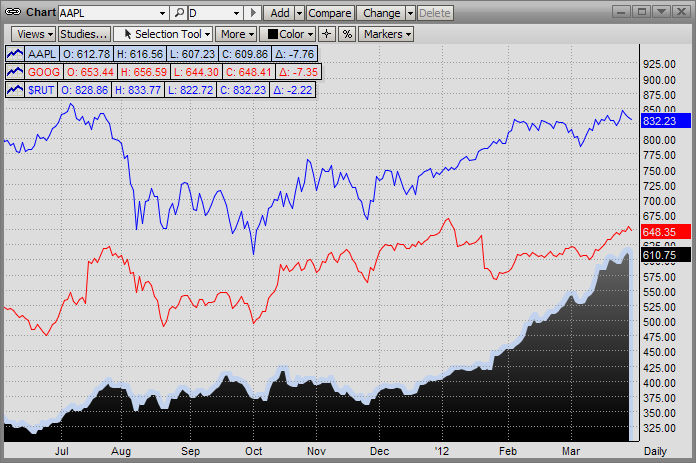This screenshot has width=696, height=463.
Task: Click $RUT open value O: 828.86
Action: click(84, 90)
